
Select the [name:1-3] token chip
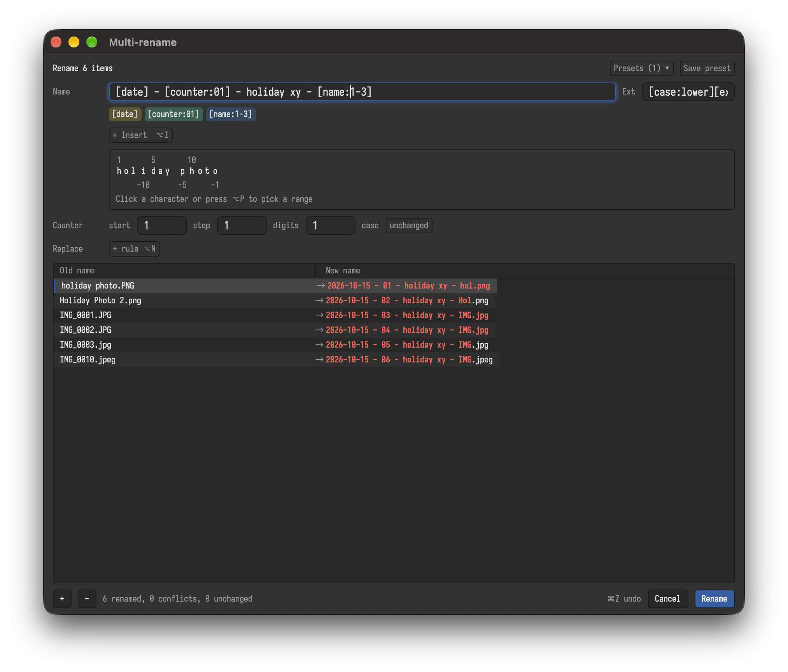pyautogui.click(x=231, y=114)
